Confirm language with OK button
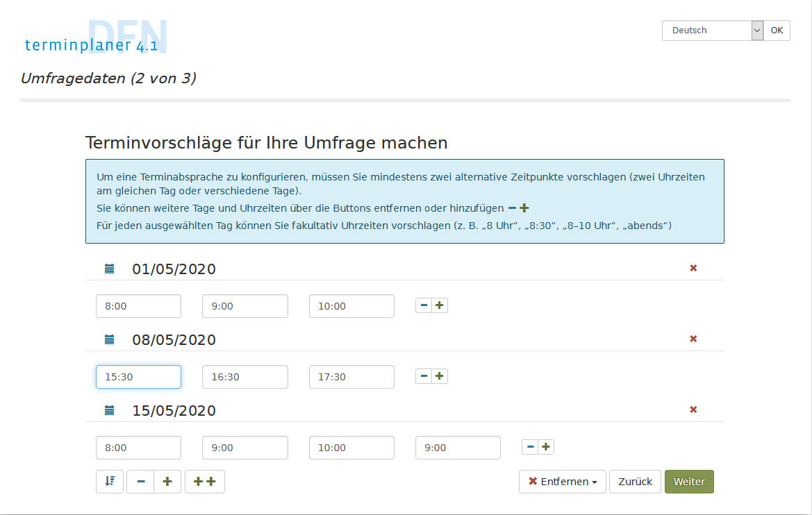The height and width of the screenshot is (515, 812). point(777,31)
